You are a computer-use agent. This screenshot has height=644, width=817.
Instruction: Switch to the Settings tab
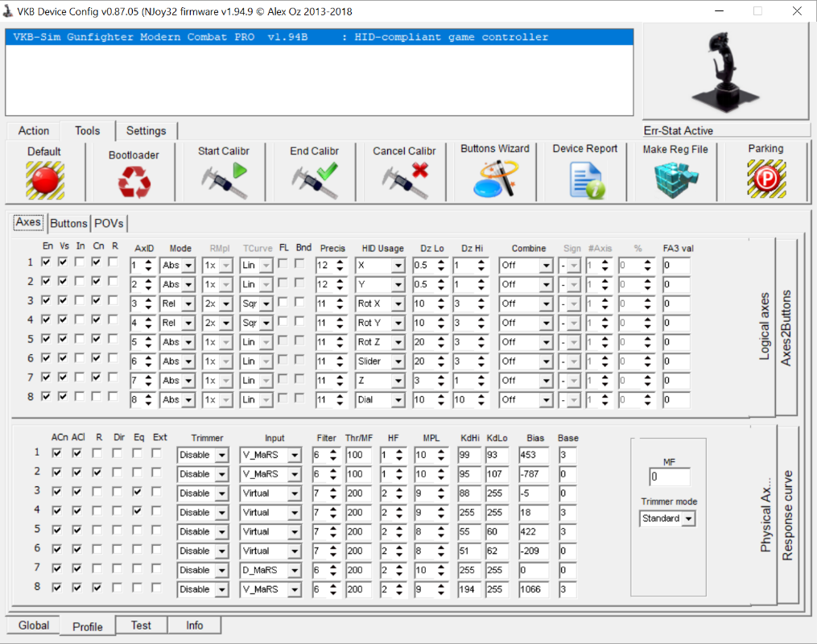coord(146,130)
